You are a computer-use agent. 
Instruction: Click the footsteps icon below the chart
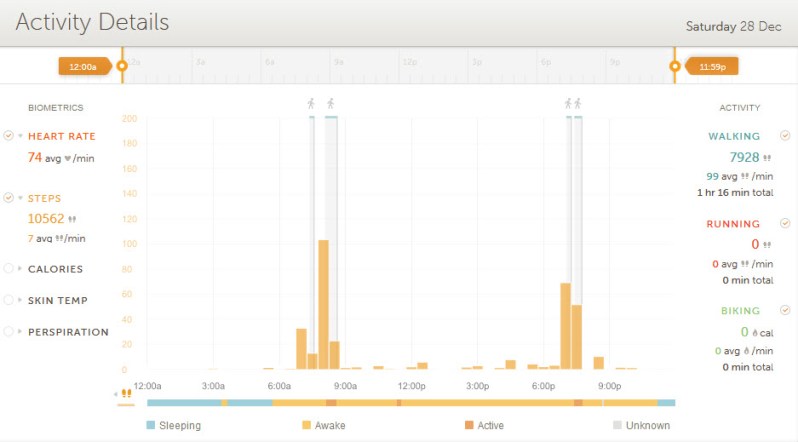click(x=125, y=394)
